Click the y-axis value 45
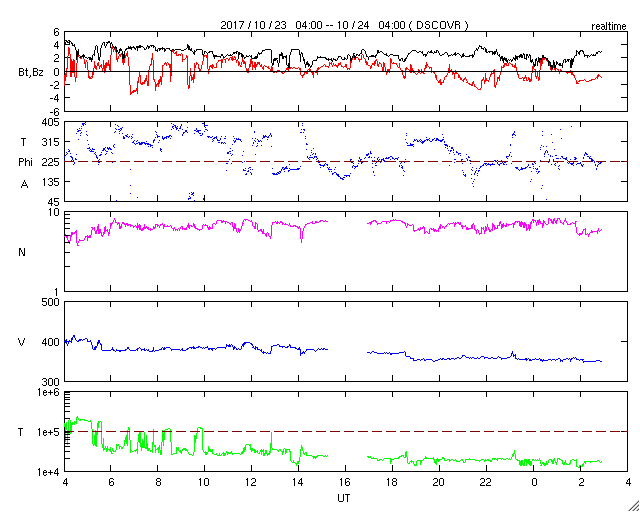This screenshot has width=640, height=512. [54, 202]
